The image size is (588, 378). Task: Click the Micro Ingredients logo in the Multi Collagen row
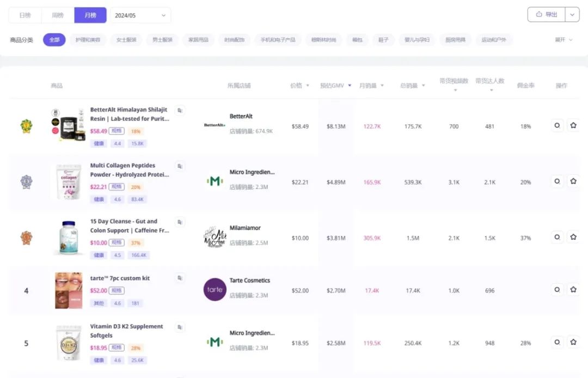pos(215,181)
